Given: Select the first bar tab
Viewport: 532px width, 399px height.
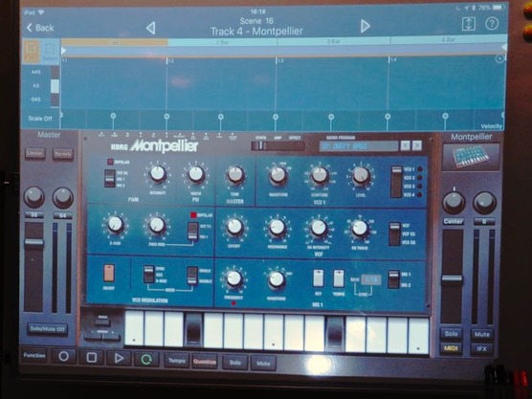Looking at the screenshot, I should point(115,43).
